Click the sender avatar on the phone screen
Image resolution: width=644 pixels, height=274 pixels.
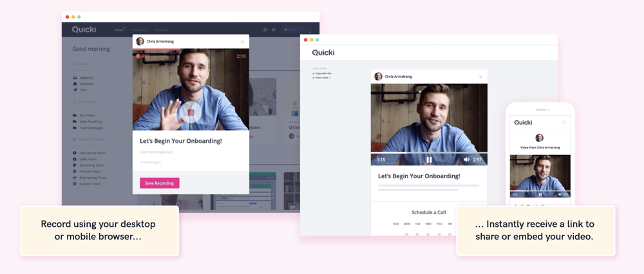pos(540,138)
